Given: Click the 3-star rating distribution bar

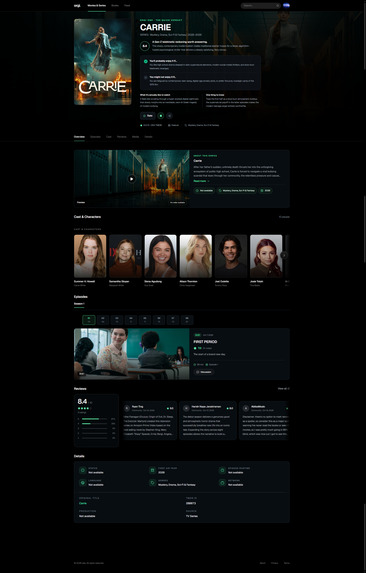Looking at the screenshot, I should pos(95,428).
